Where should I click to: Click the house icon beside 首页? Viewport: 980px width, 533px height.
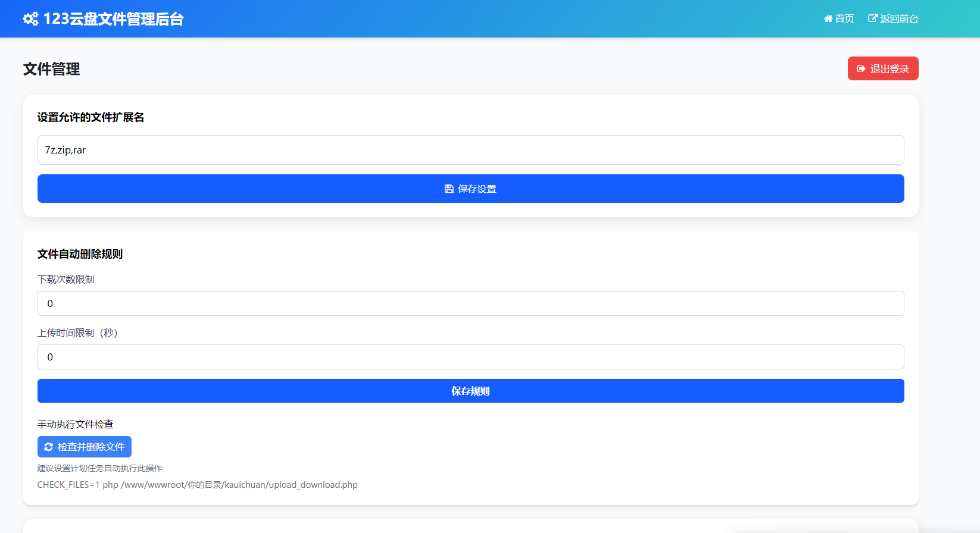[x=828, y=19]
